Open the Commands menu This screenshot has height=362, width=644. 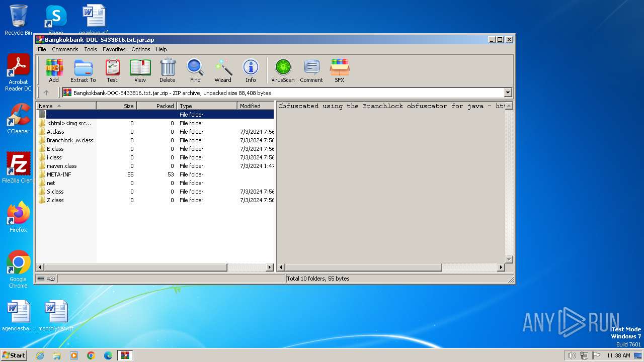(65, 49)
